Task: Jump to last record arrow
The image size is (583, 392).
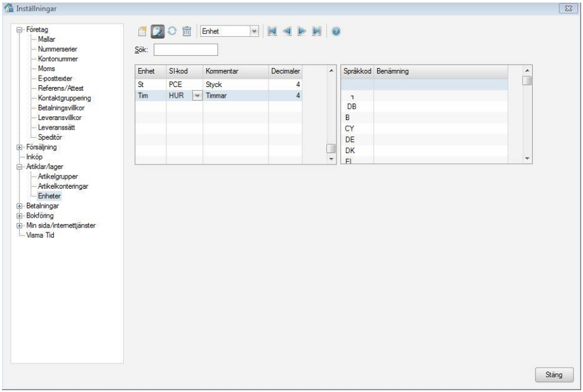Action: (x=316, y=30)
